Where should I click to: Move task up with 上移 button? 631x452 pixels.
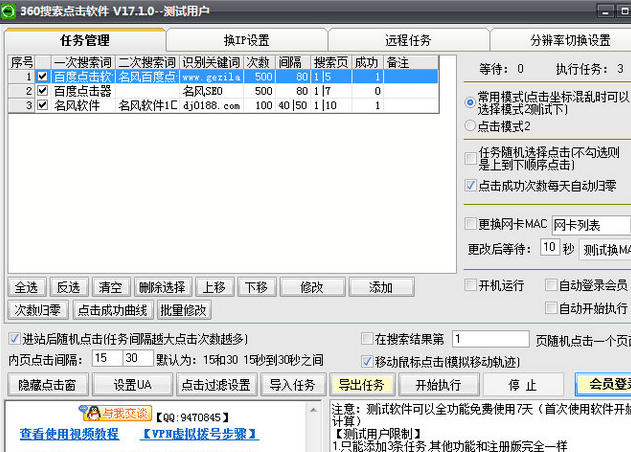tap(214, 287)
